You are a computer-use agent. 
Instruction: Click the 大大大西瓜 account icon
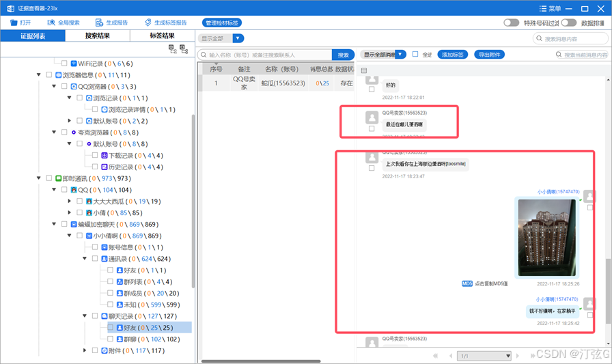click(89, 201)
